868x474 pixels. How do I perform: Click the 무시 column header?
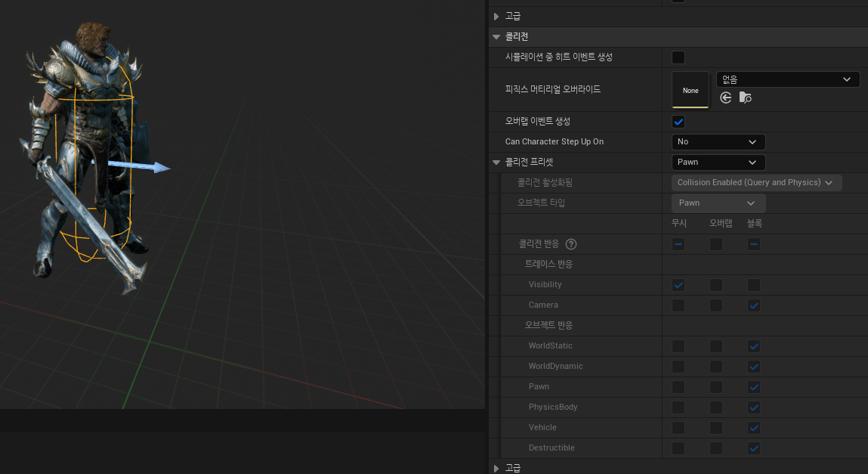pyautogui.click(x=678, y=223)
